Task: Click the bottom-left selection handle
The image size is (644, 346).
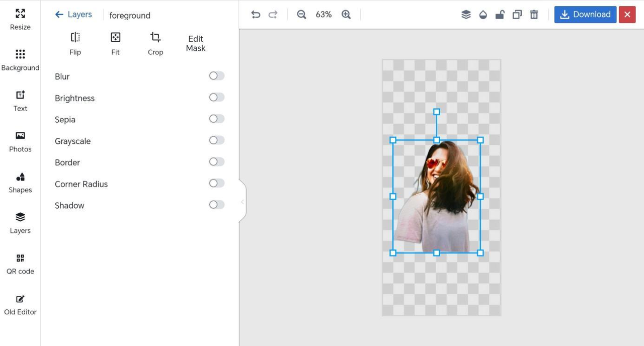Action: pos(393,253)
